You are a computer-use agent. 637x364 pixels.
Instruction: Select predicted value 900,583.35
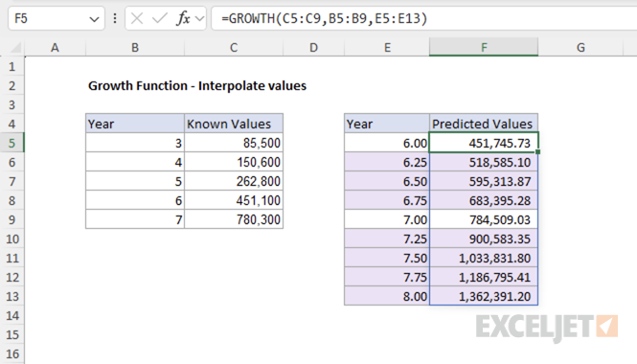point(484,239)
